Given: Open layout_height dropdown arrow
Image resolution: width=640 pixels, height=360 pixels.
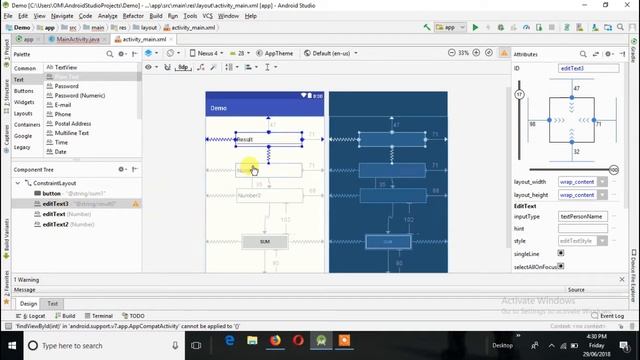Looking at the screenshot, I should click(602, 195).
